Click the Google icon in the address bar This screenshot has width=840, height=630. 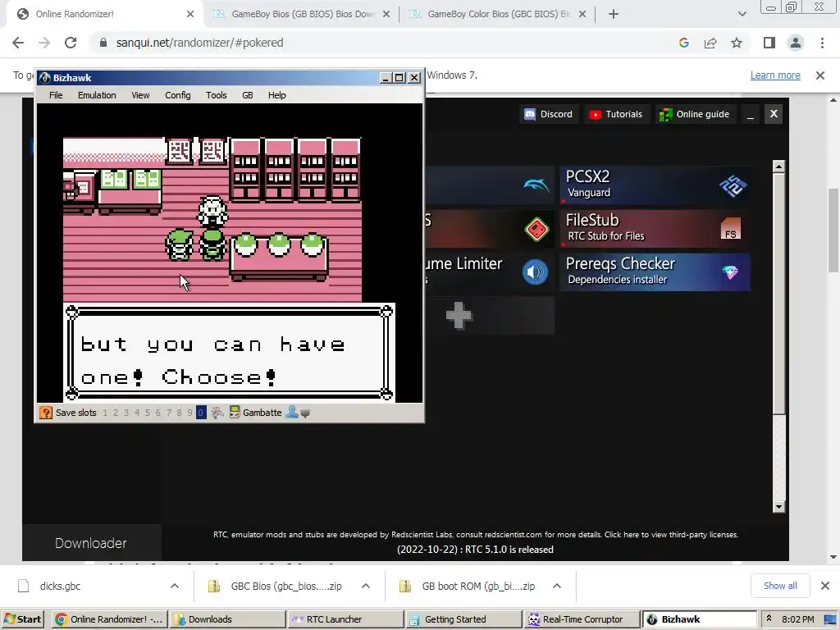pos(683,43)
